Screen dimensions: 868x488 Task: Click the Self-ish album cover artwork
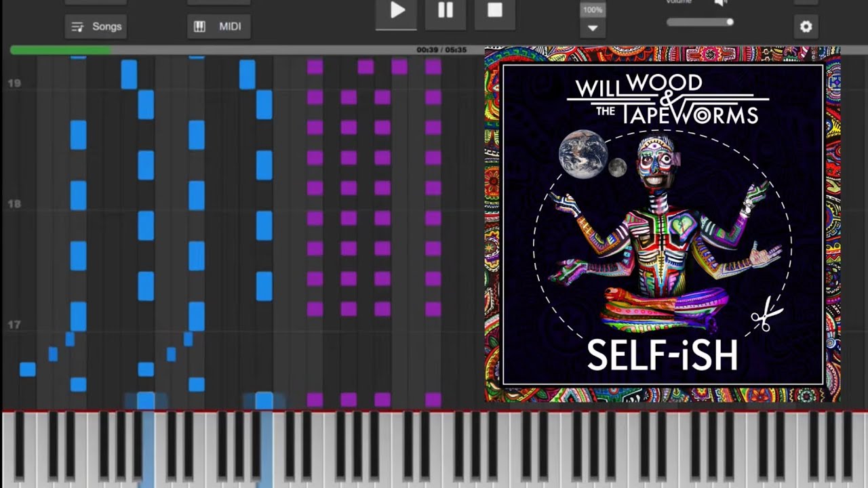tap(663, 224)
